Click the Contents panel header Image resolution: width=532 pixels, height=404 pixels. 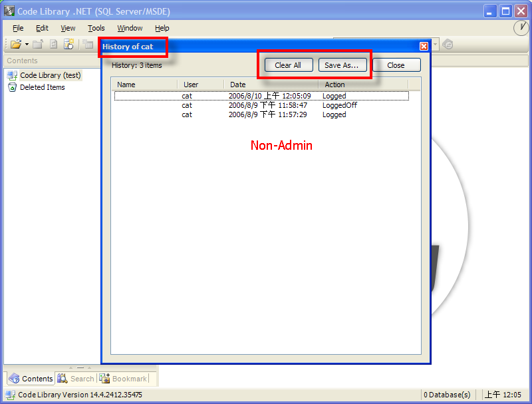pos(52,61)
